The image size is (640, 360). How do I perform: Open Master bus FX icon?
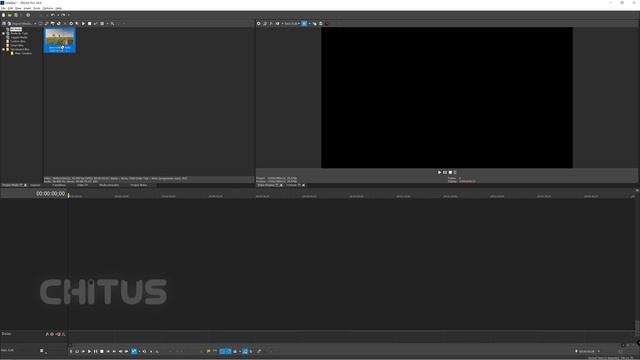pyautogui.click(x=47, y=334)
